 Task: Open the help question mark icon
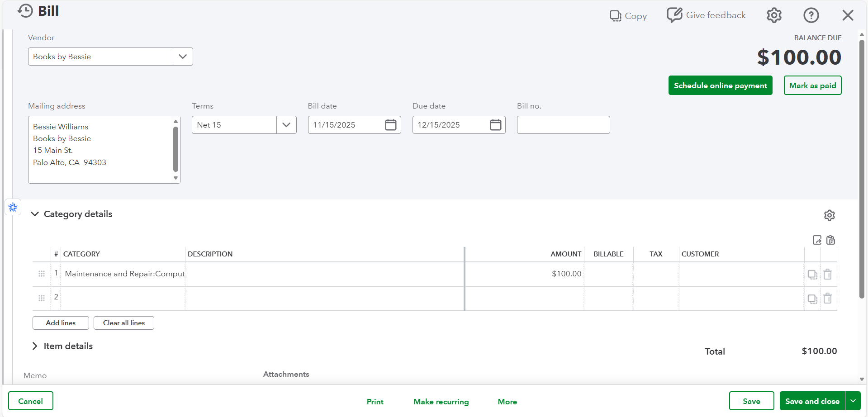tap(811, 15)
